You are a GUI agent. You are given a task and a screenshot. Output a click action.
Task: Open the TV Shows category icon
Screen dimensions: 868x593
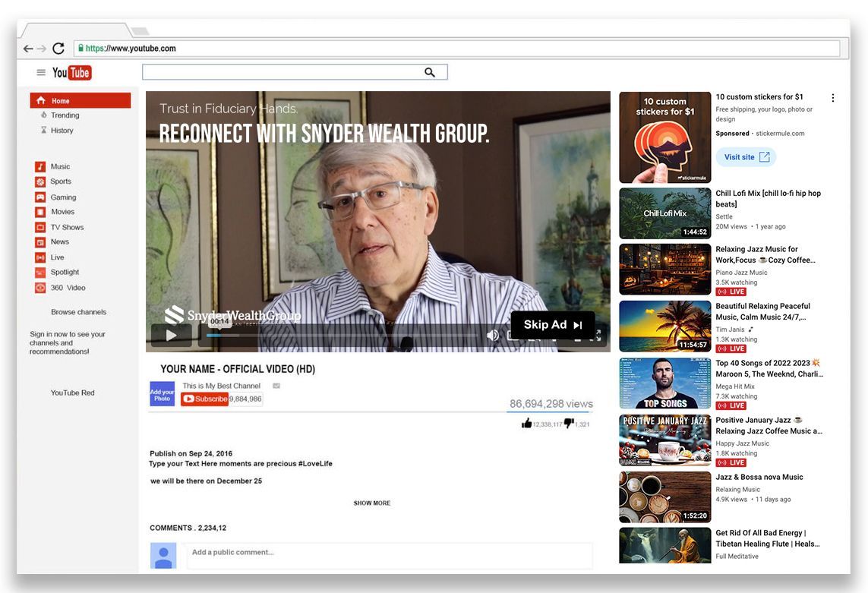[40, 227]
